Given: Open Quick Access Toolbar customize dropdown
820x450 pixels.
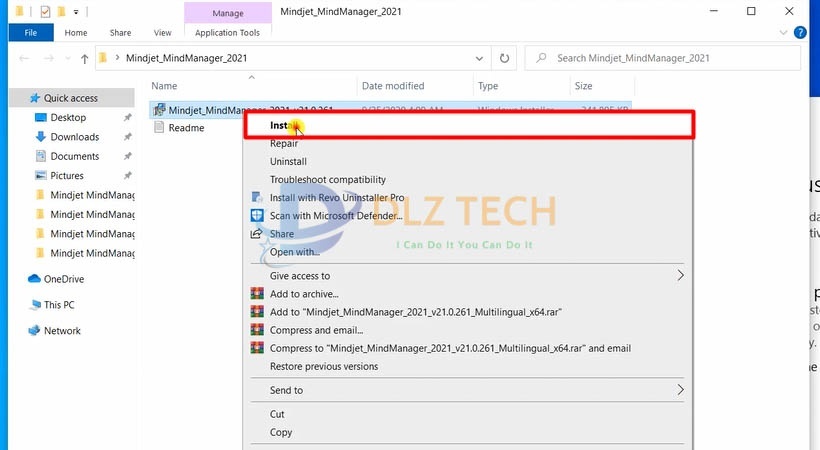Looking at the screenshot, I should pos(76,12).
